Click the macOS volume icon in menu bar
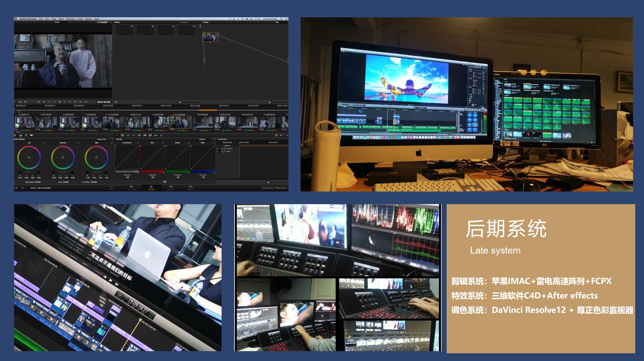Viewport: 644px width, 361px height. [x=247, y=19]
